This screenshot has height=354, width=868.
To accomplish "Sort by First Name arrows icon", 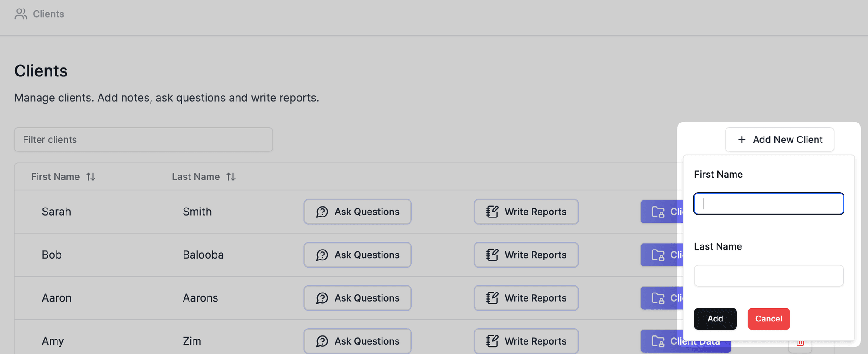I will point(91,177).
